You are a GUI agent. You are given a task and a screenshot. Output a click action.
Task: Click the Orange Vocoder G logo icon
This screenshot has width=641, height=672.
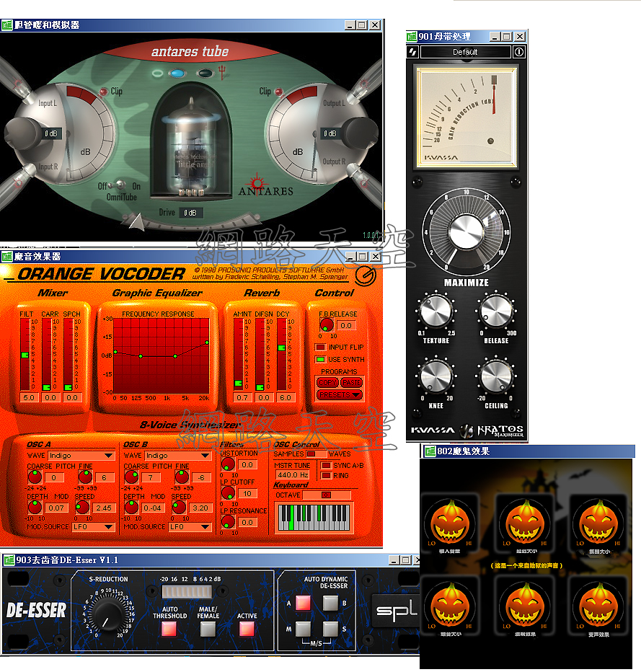tap(366, 275)
